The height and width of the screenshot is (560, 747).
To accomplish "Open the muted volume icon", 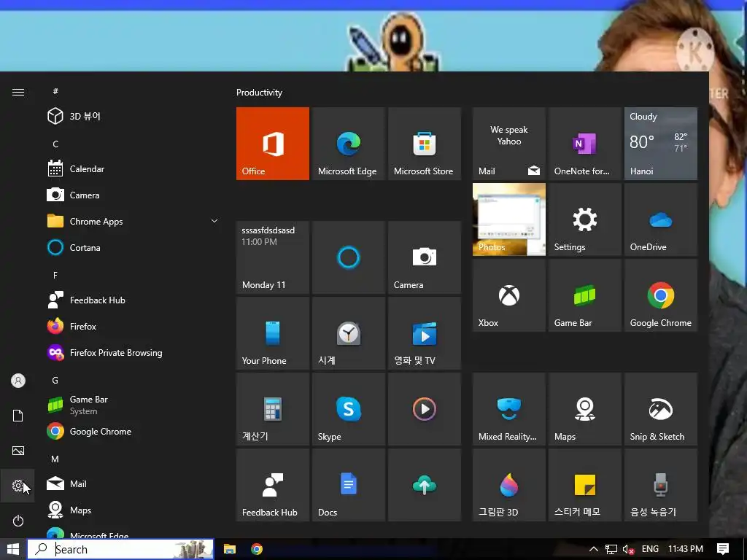I will [x=628, y=549].
